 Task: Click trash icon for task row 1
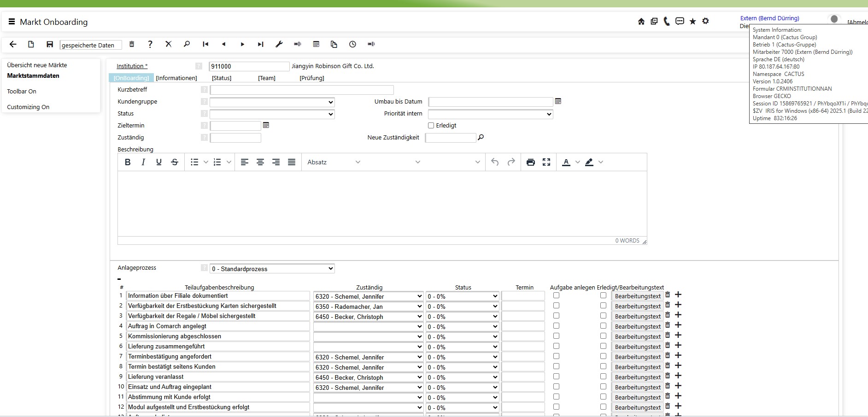point(668,295)
